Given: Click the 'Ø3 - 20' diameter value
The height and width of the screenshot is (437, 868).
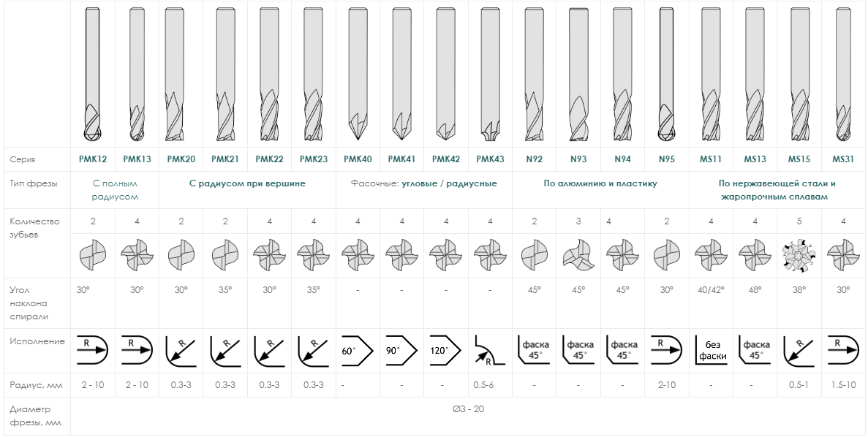Looking at the screenshot, I should pos(468,409).
